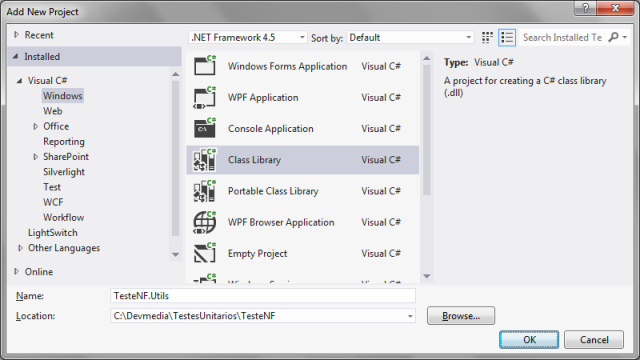Open the .NET Framework 4.5 version dropdown
Screen dimensions: 640x360
click(x=248, y=38)
